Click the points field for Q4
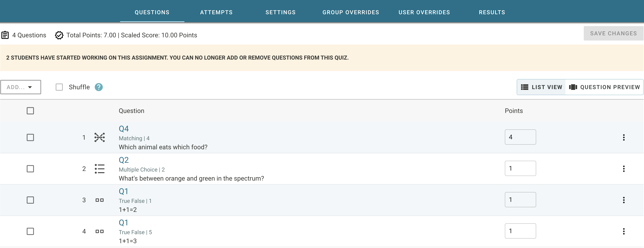Viewport: 644px width, 248px height. (x=520, y=137)
